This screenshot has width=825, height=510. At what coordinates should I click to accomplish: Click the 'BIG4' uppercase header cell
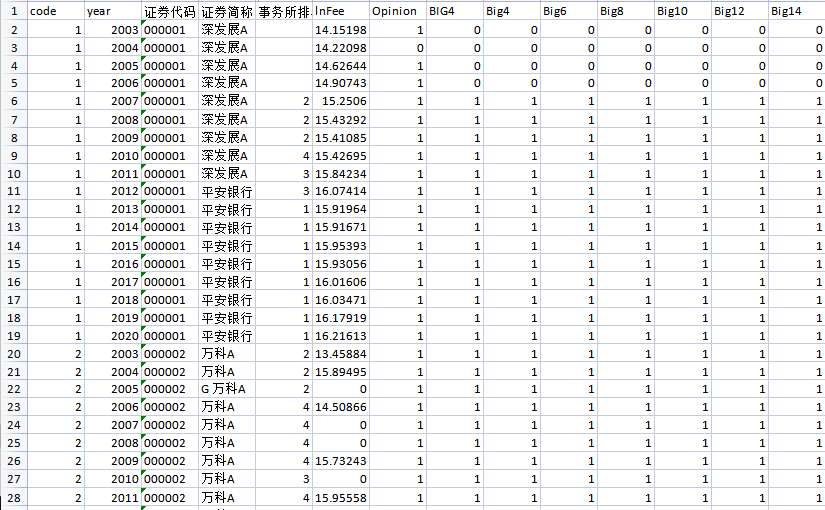454,11
